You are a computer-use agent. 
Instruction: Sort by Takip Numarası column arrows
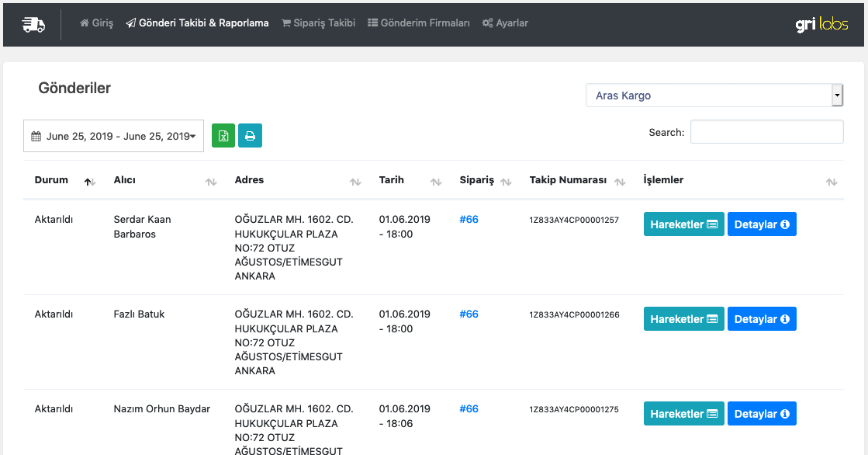[x=620, y=182]
